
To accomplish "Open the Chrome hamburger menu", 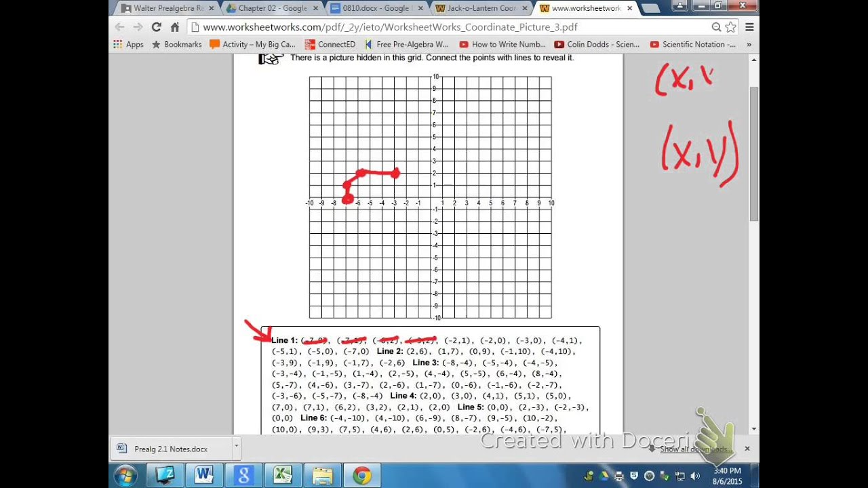I will 749,27.
